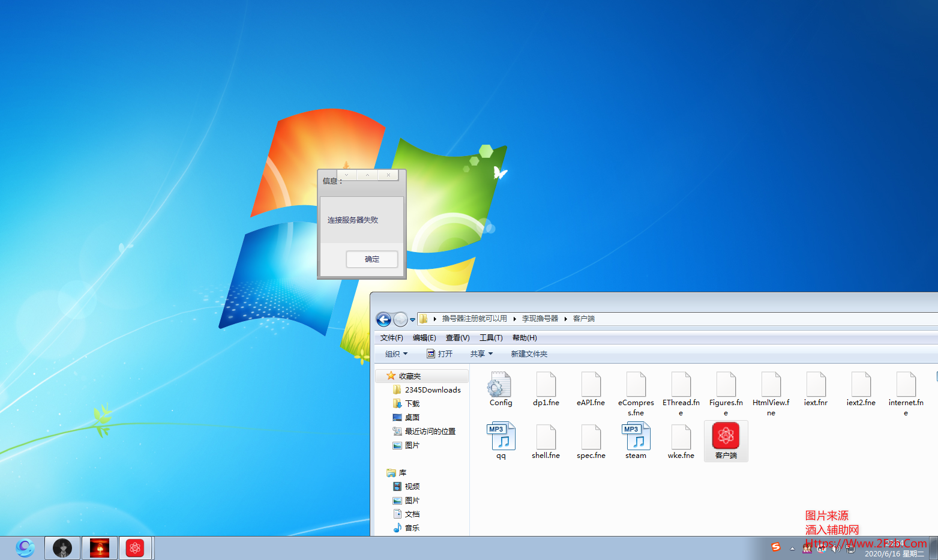Click the Sogou input method tray icon
The width and height of the screenshot is (938, 560).
(x=776, y=547)
